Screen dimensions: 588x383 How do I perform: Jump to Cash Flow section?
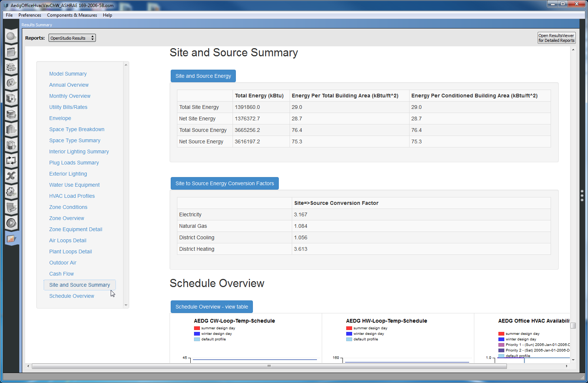(x=61, y=274)
